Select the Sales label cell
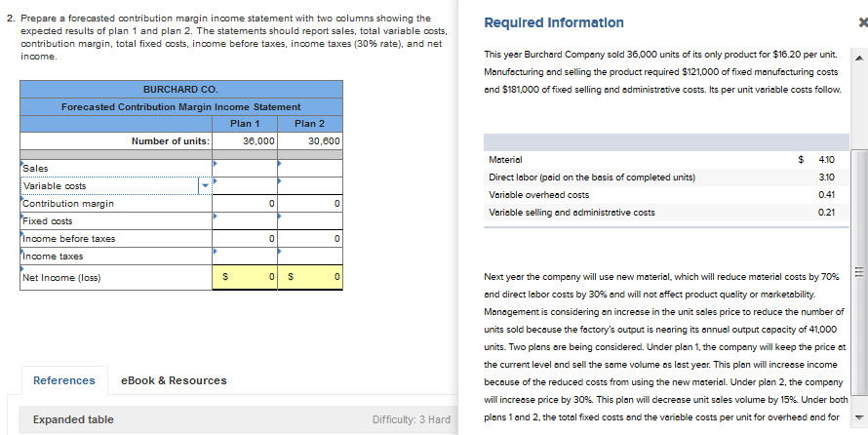 pyautogui.click(x=116, y=168)
